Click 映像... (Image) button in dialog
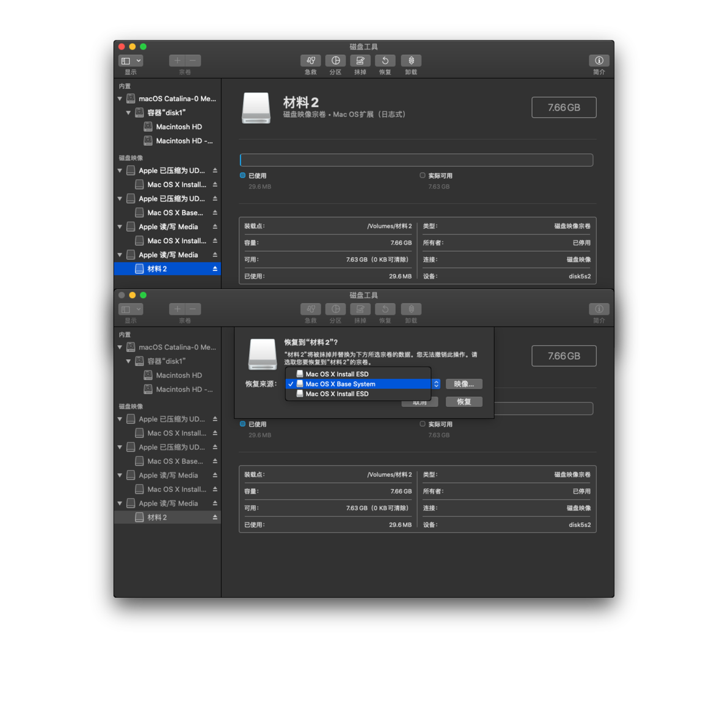This screenshot has height=728, width=728. pyautogui.click(x=464, y=384)
